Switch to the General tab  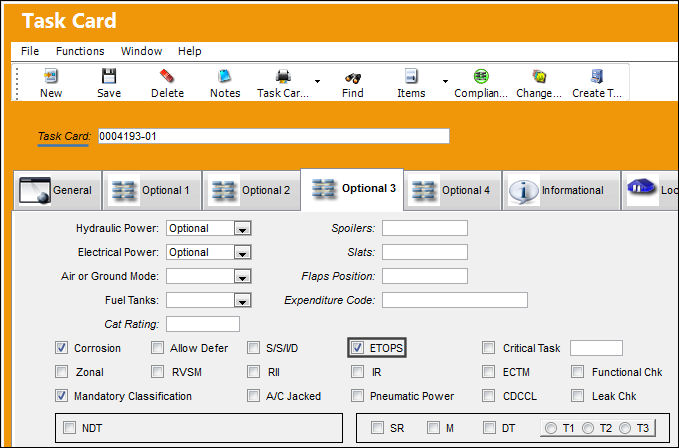click(x=58, y=190)
